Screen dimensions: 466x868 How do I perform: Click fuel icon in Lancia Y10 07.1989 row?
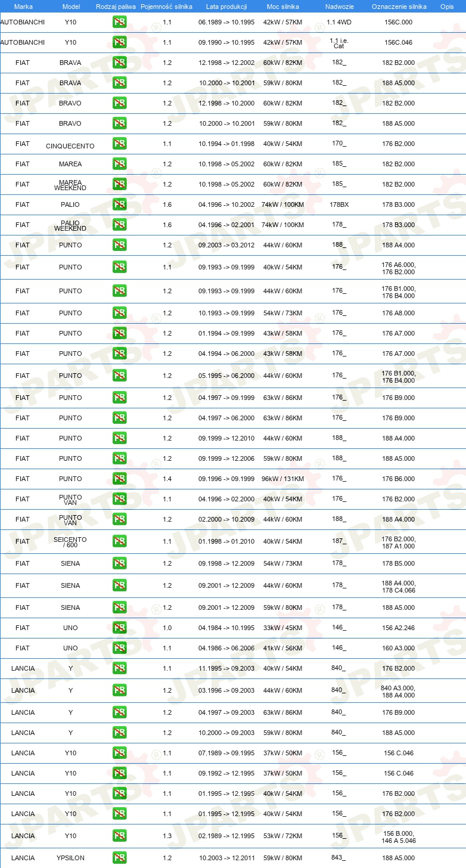[x=119, y=753]
